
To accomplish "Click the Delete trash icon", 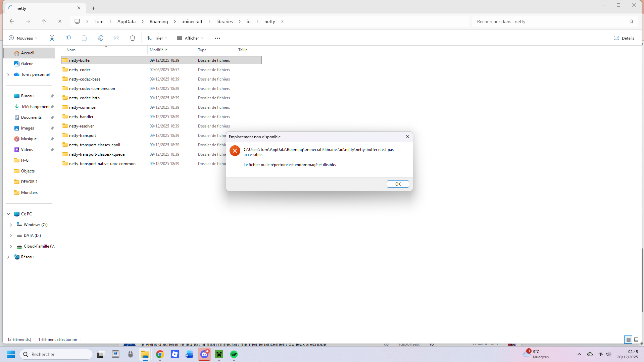I will [x=133, y=38].
